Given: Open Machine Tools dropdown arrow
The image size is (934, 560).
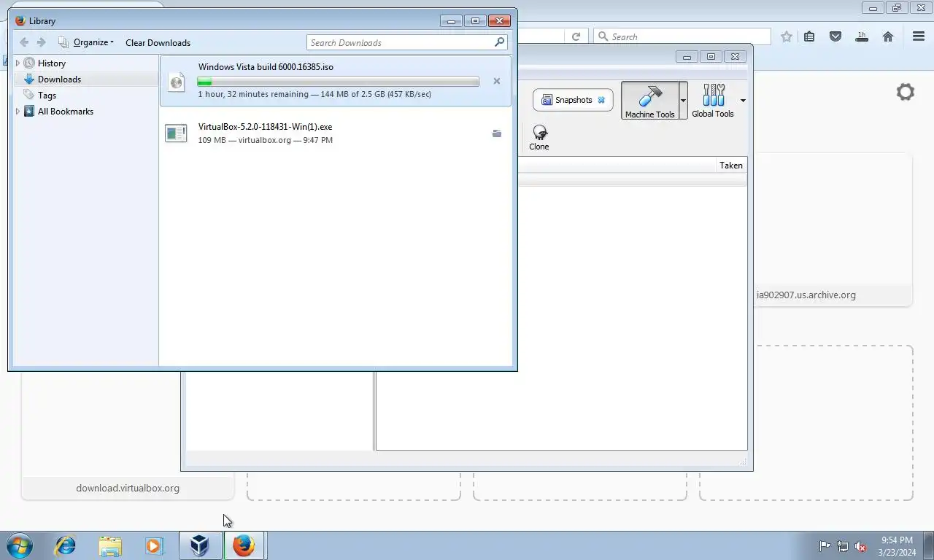Looking at the screenshot, I should point(684,101).
